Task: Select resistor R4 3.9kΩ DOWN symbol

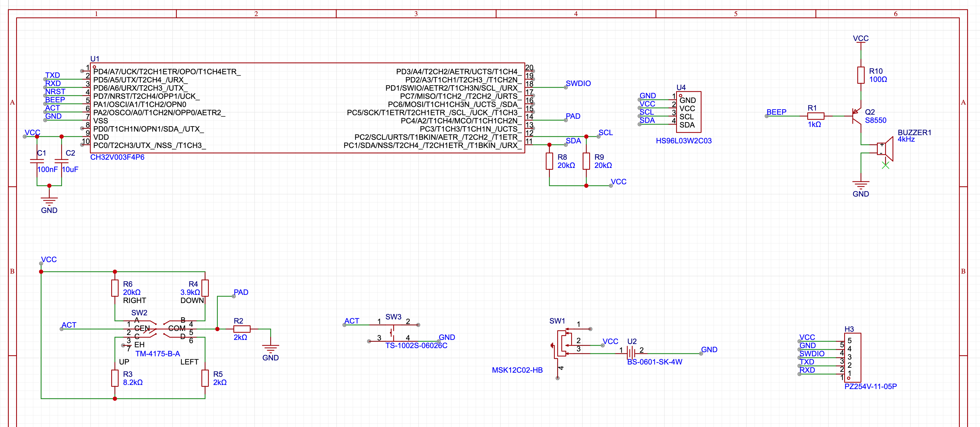Action: coord(205,288)
